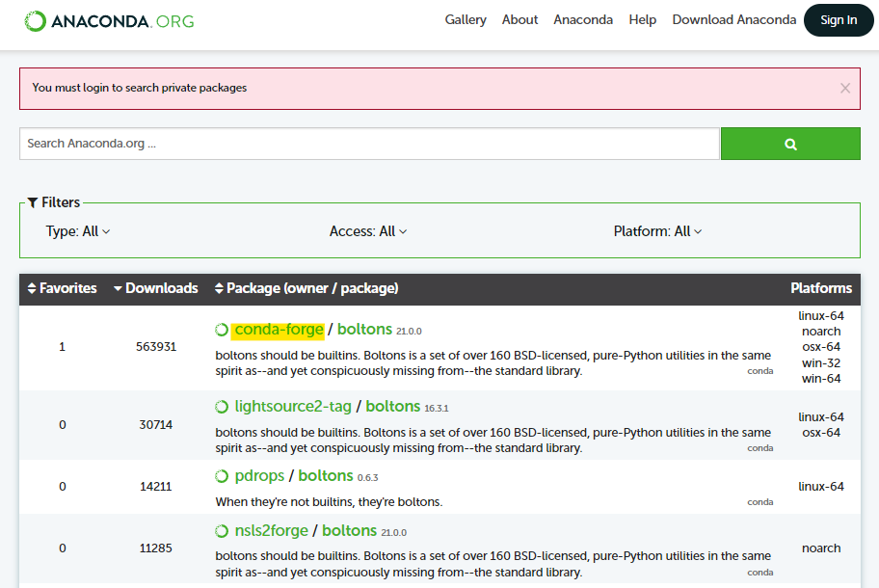Image resolution: width=879 pixels, height=588 pixels.
Task: Click the Sign In button
Action: [838, 20]
